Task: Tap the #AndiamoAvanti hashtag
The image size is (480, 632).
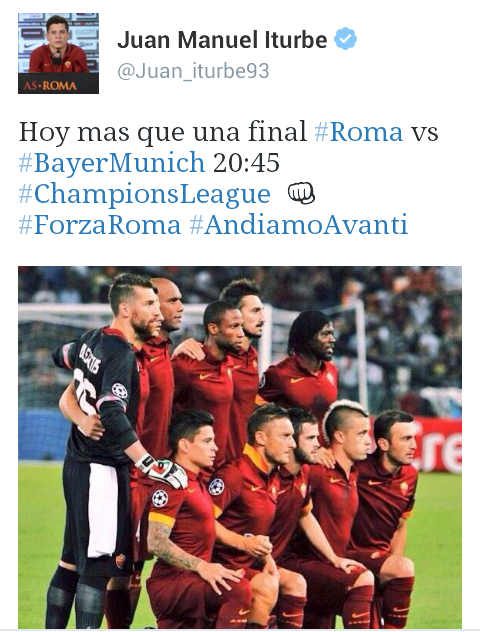Action: [299, 225]
